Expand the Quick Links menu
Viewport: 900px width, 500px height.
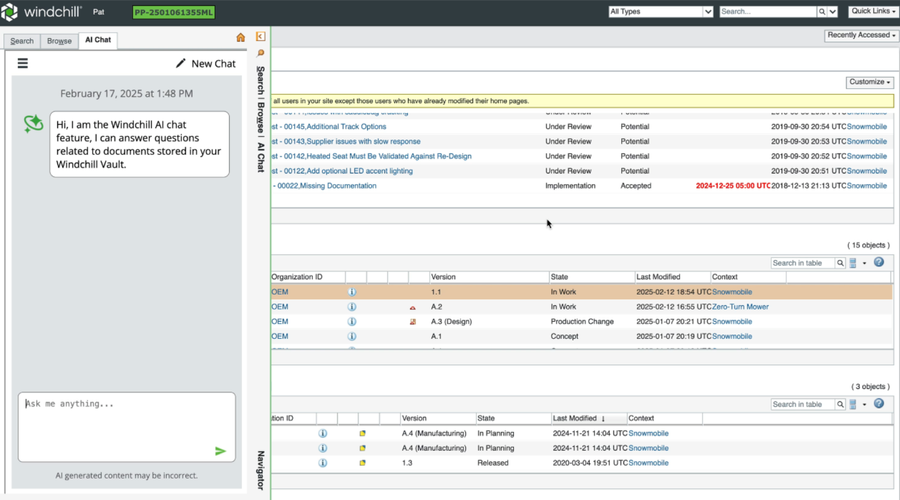point(873,12)
